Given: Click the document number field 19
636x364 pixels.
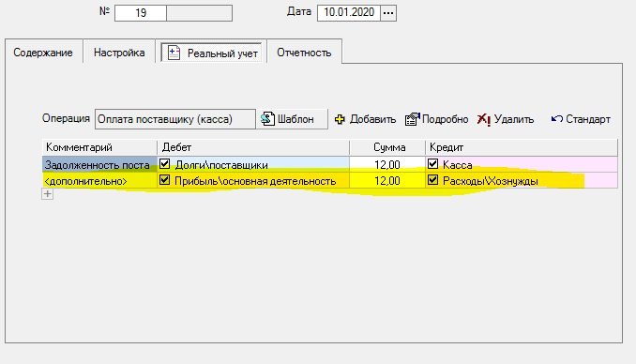Looking at the screenshot, I should point(141,13).
